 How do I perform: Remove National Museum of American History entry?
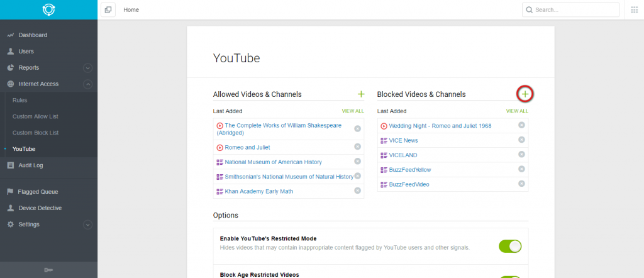point(357,161)
